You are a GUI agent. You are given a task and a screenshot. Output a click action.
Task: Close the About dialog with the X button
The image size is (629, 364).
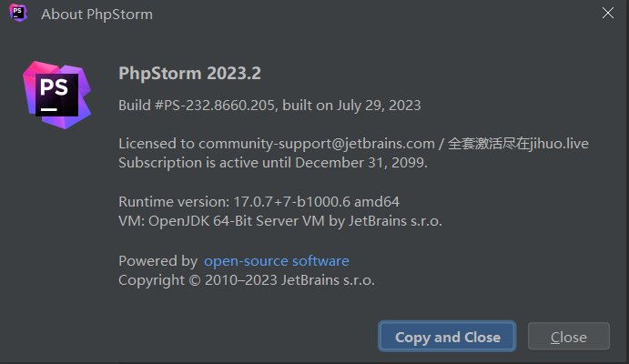coord(609,14)
